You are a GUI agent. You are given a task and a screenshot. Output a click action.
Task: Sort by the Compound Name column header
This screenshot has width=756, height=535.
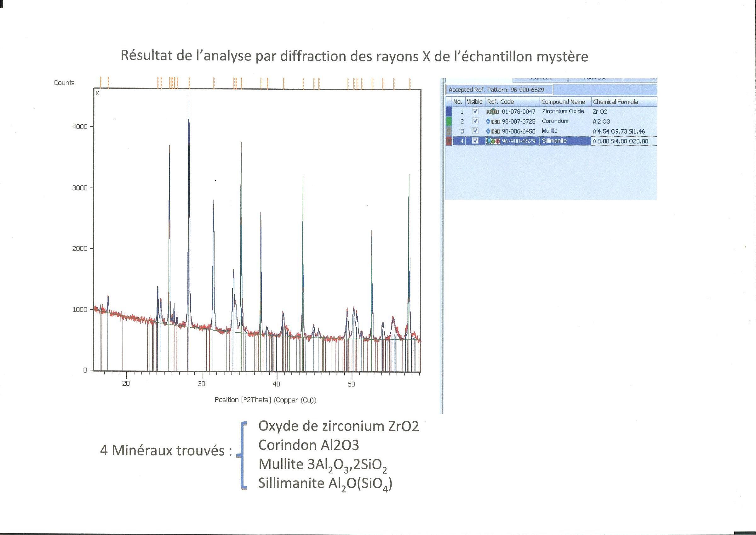click(565, 102)
